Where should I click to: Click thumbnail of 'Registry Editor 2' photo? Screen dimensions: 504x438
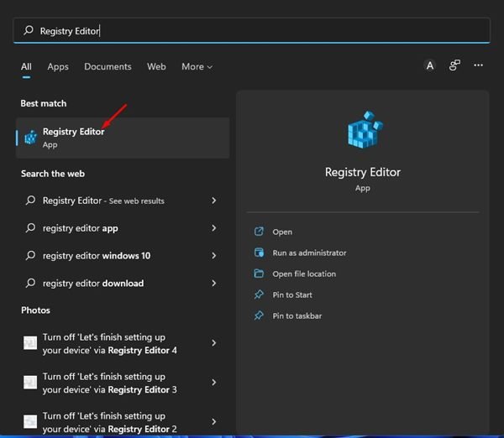30,421
